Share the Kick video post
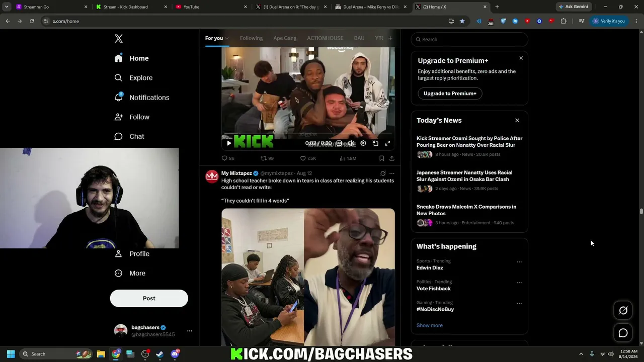The image size is (644, 362). (x=392, y=158)
